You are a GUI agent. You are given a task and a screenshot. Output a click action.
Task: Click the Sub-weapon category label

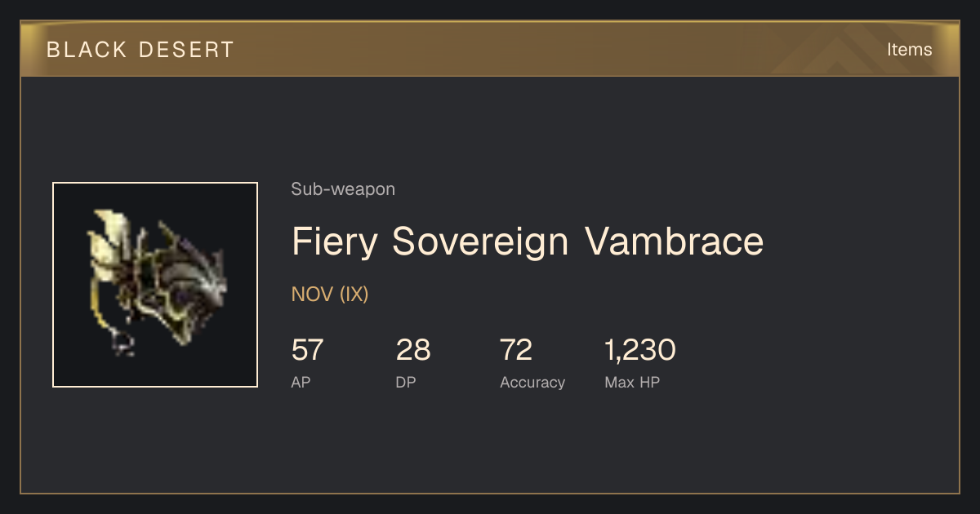point(343,189)
